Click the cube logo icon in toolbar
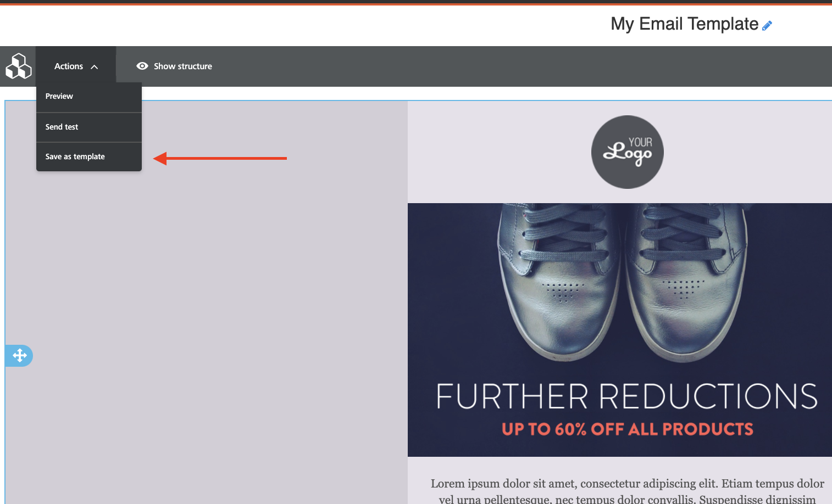832x504 pixels. click(18, 66)
